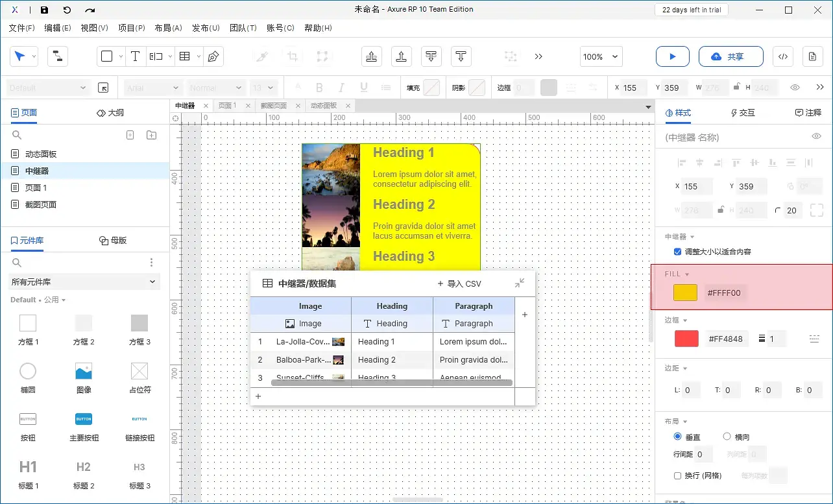This screenshot has width=833, height=504.
Task: Toggle fit-to-content size checkbox
Action: tap(678, 252)
